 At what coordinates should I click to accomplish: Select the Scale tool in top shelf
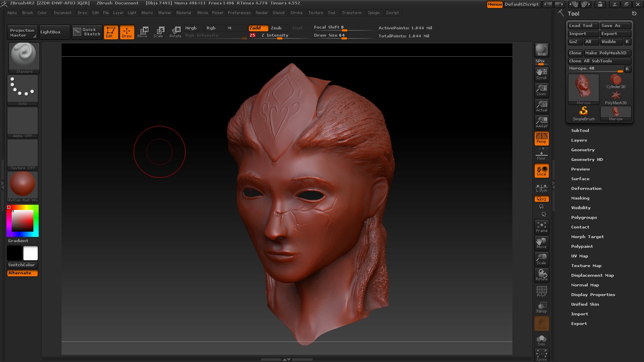coord(159,32)
